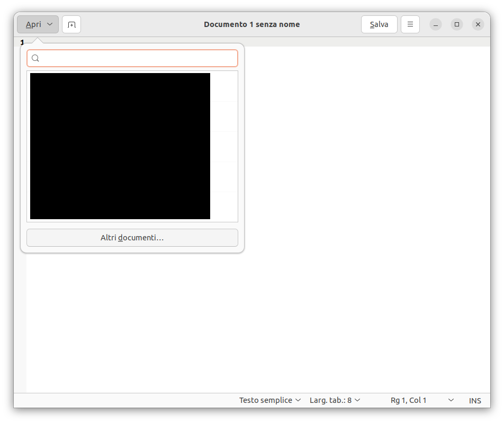Click the Rg 1, Col 1 position indicator

point(408,400)
